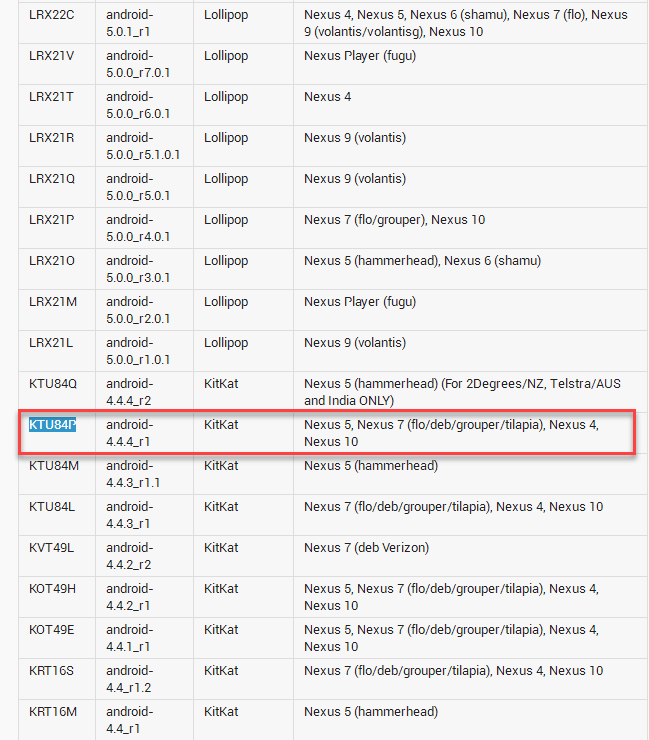Click KitKat in the KVT49L row

tap(221, 549)
